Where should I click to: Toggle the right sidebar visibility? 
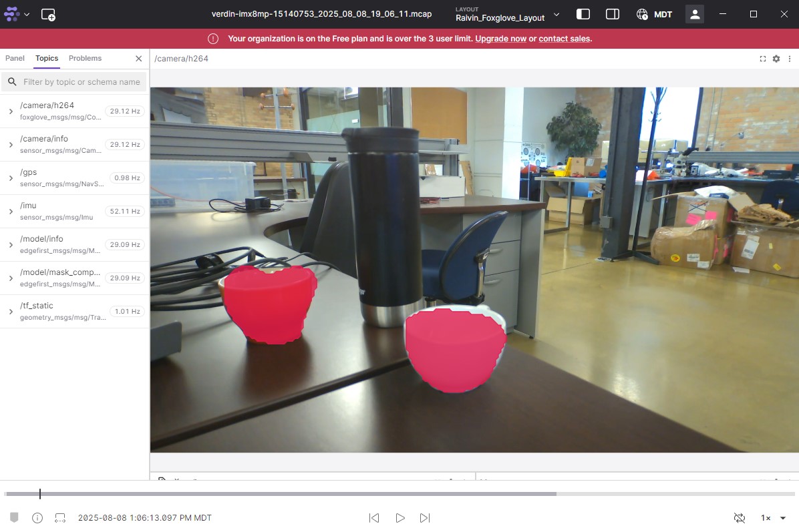click(x=612, y=14)
